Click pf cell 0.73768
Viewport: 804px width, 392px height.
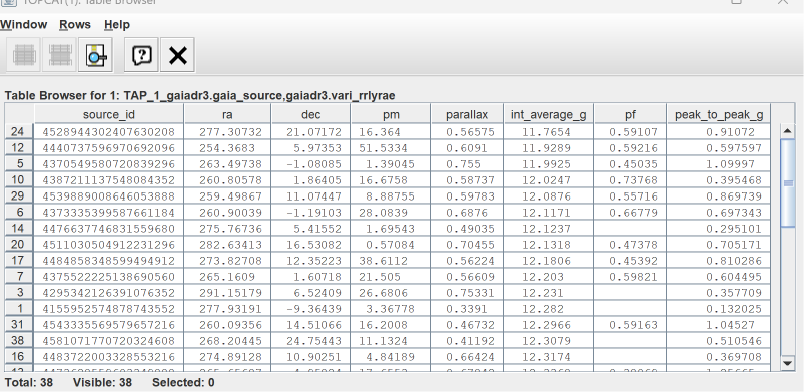pyautogui.click(x=630, y=180)
